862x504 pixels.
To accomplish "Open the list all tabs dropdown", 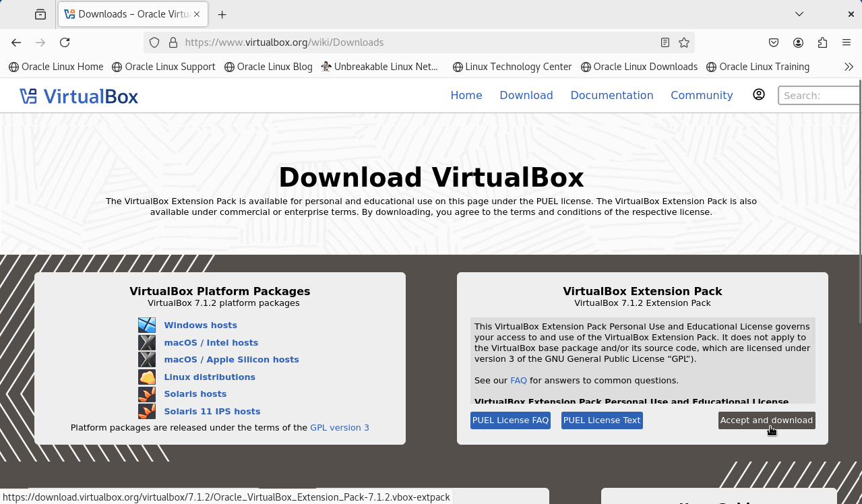I will [x=799, y=14].
